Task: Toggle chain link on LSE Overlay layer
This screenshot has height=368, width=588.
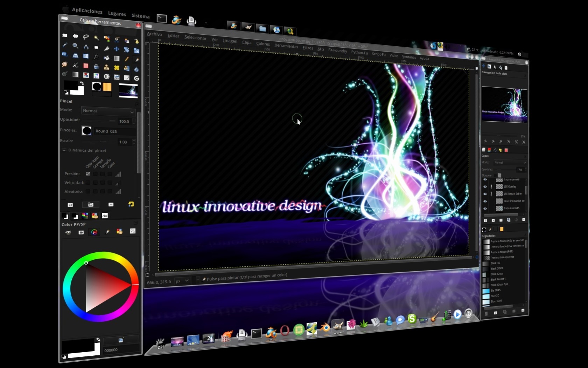Action: tap(491, 187)
